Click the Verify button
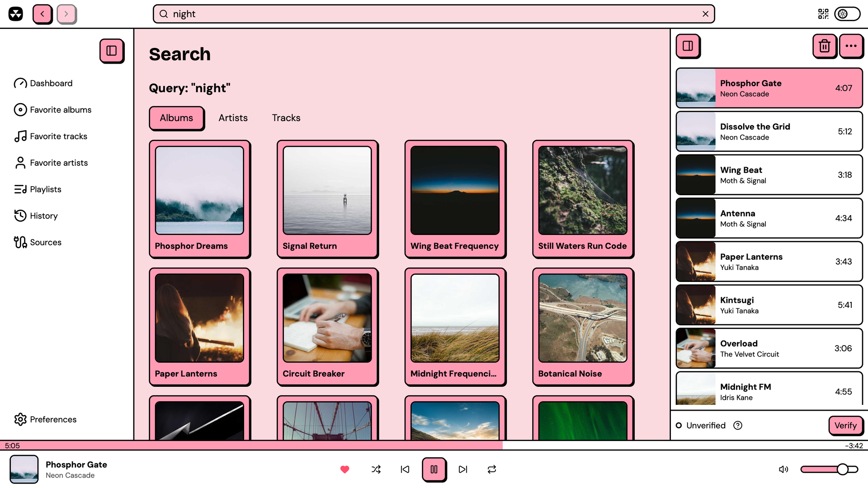This screenshot has height=488, width=868. pos(845,425)
